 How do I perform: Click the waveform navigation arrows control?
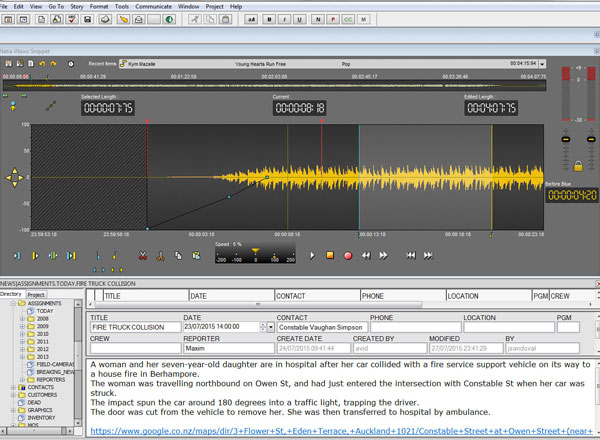click(15, 178)
